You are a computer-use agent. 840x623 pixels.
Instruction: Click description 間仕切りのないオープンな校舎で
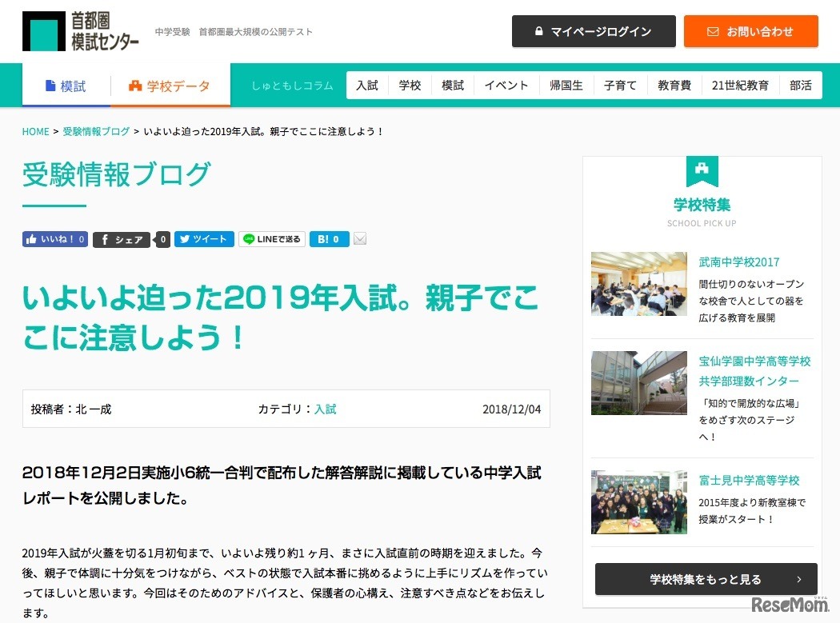coord(751,301)
